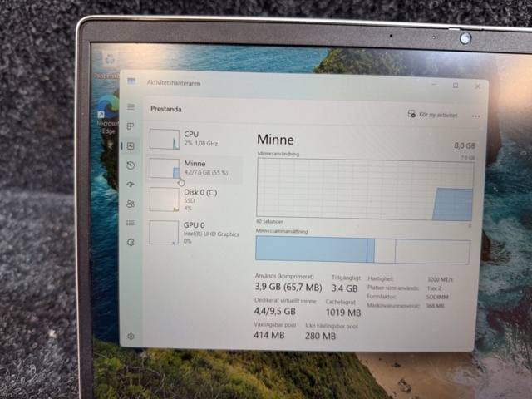The height and width of the screenshot is (399, 532).
Task: Open the App history icon in sidebar
Action: coord(131,165)
